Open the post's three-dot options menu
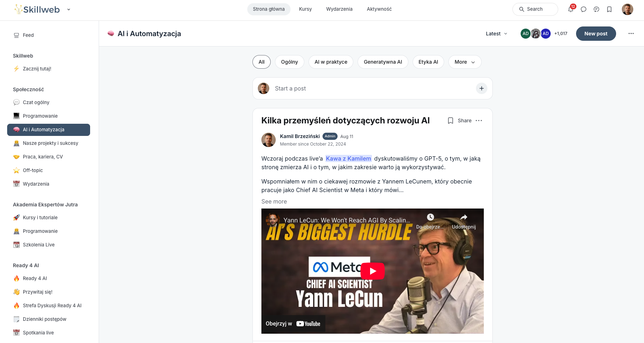The width and height of the screenshot is (644, 343). [479, 121]
